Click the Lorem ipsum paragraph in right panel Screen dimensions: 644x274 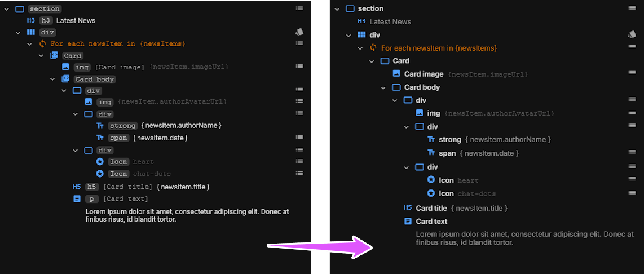[525, 238]
